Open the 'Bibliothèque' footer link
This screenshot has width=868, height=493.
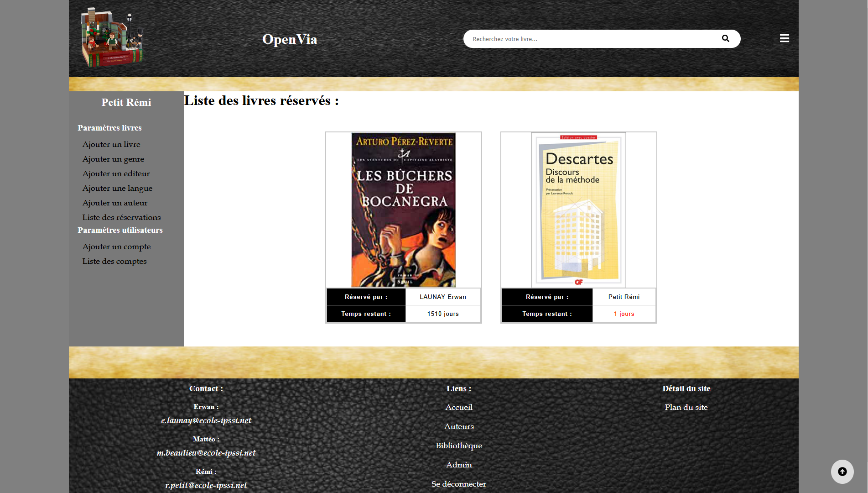[x=459, y=446]
